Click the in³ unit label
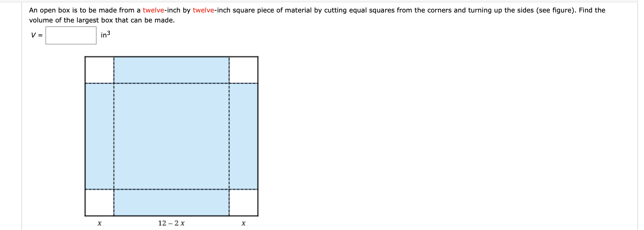 point(105,35)
